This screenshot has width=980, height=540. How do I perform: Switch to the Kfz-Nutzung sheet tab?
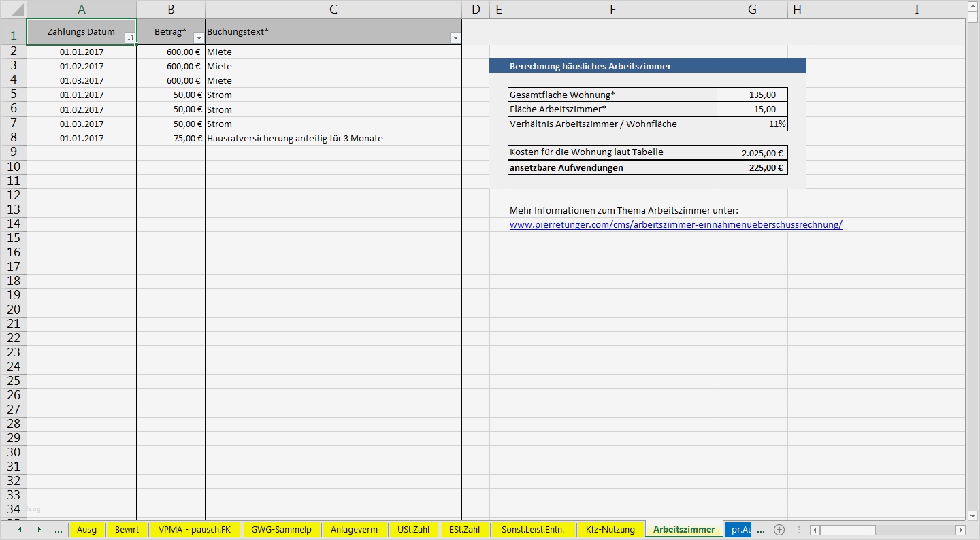coord(611,529)
